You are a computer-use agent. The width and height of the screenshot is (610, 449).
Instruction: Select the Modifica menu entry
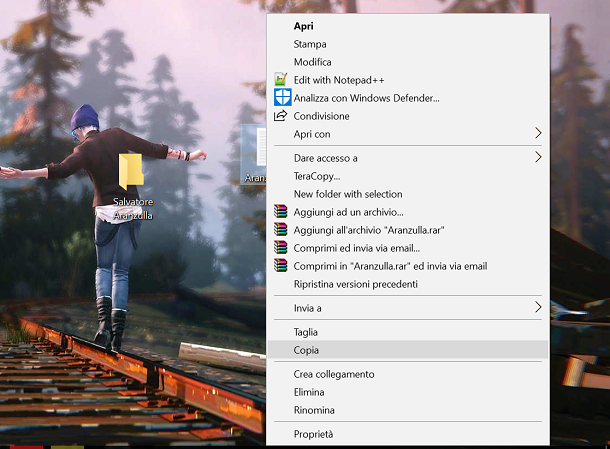tap(408, 62)
